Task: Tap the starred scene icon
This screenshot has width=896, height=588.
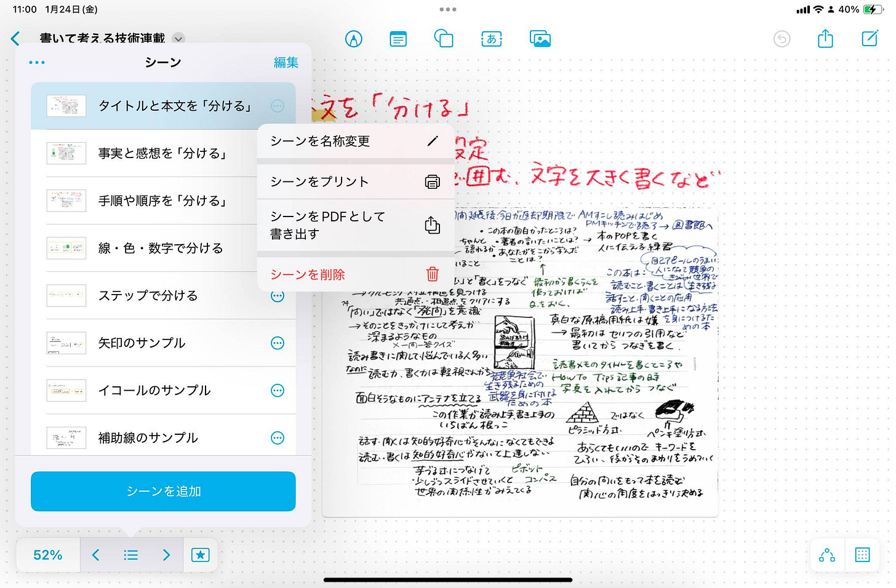Action: pyautogui.click(x=200, y=555)
